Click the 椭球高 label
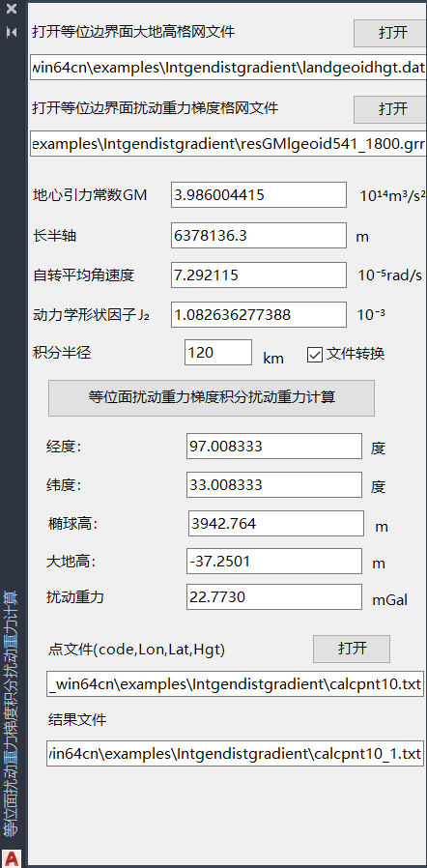427x868 pixels. point(73,524)
